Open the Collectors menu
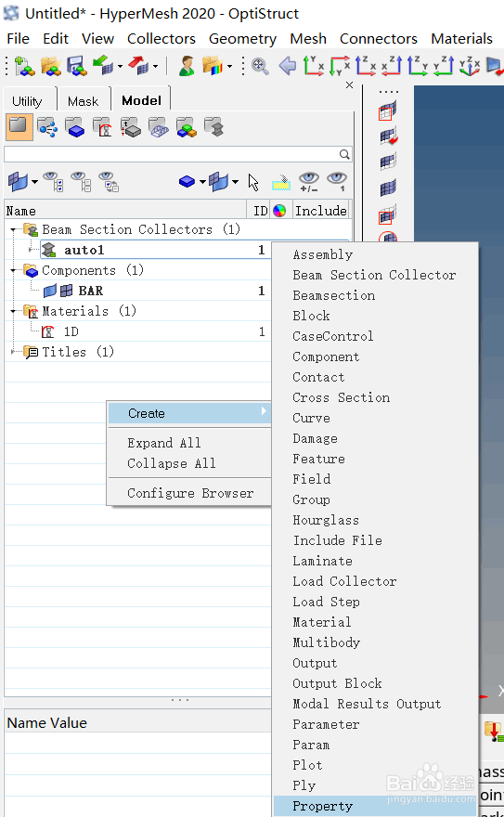Viewport: 504px width, 817px height. (x=162, y=39)
